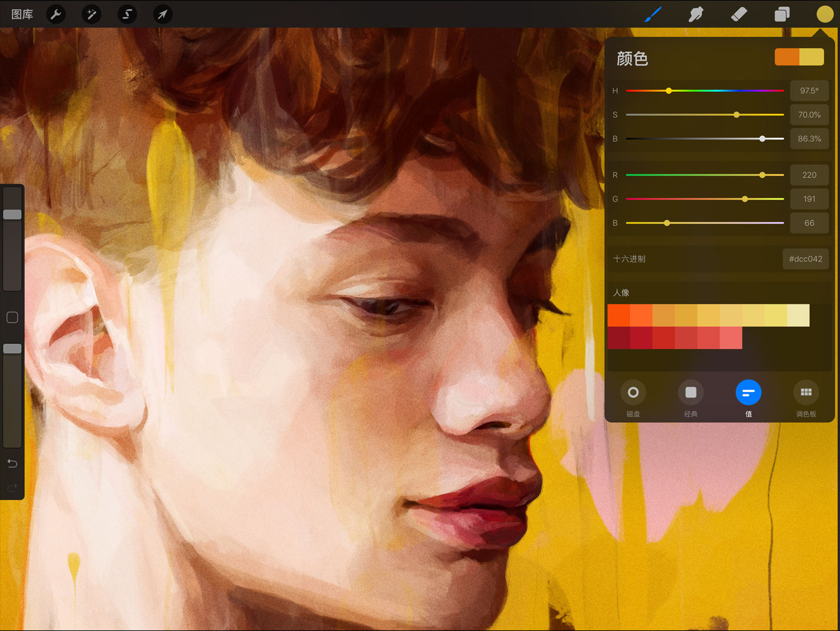
Task: Choose the orange primary color in 颜色 header
Action: pos(787,57)
